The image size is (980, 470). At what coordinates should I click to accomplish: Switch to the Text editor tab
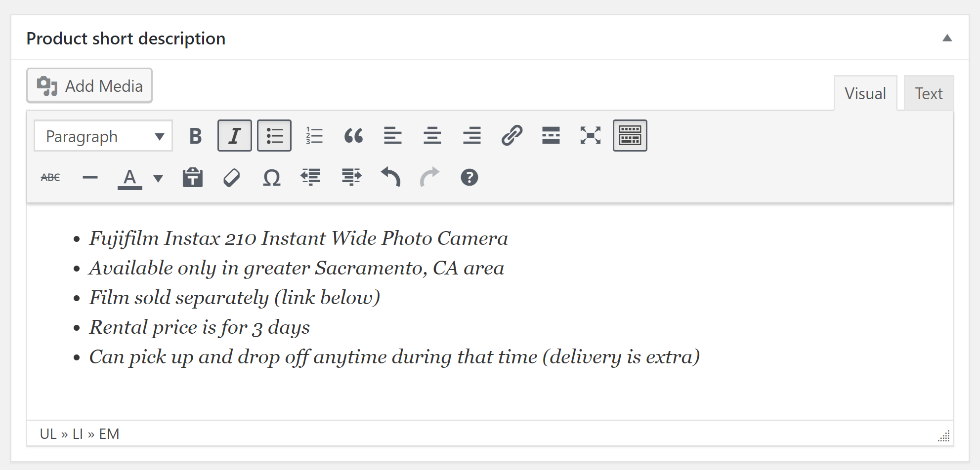pyautogui.click(x=928, y=94)
